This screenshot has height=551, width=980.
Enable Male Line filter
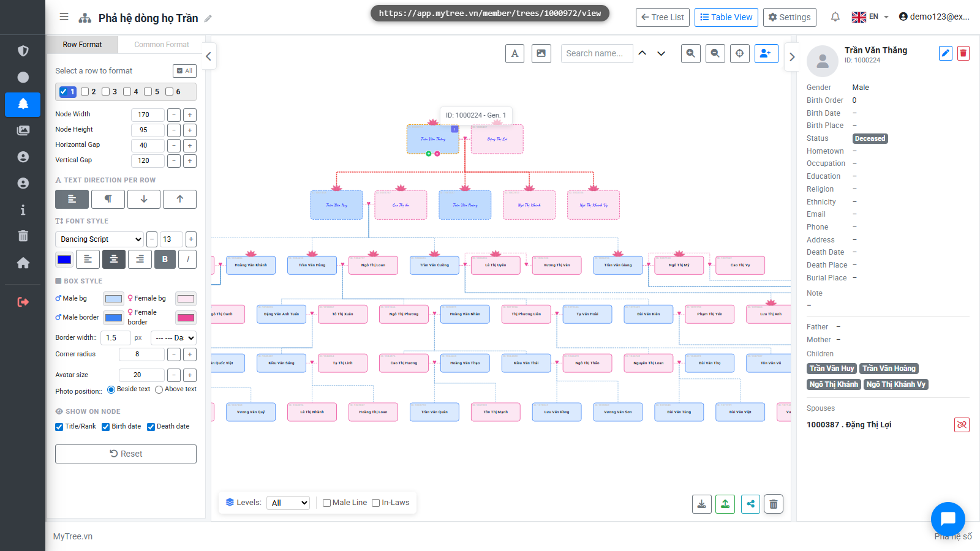[x=326, y=503]
